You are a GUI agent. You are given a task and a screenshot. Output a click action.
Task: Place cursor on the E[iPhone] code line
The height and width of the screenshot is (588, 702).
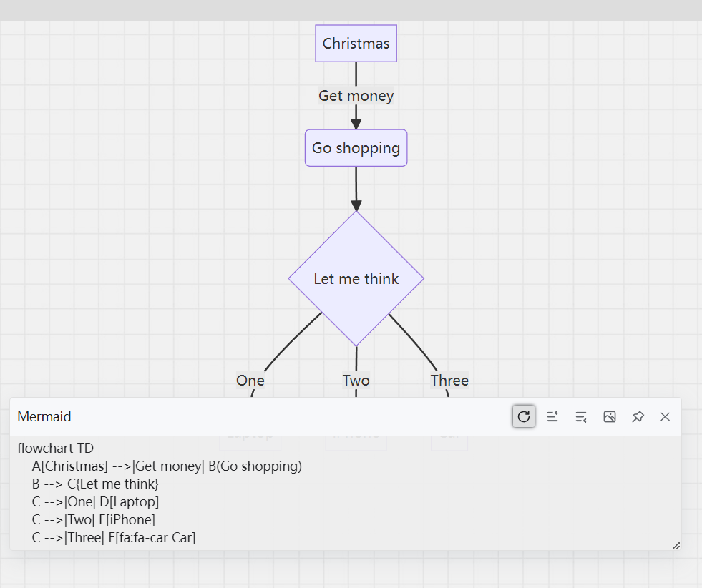coord(94,519)
